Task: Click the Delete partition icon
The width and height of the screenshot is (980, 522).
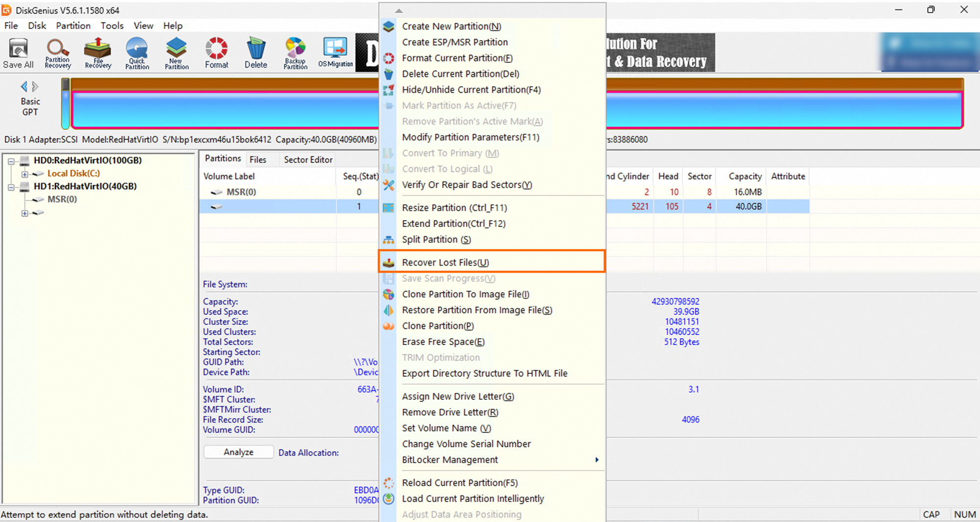Action: [255, 51]
